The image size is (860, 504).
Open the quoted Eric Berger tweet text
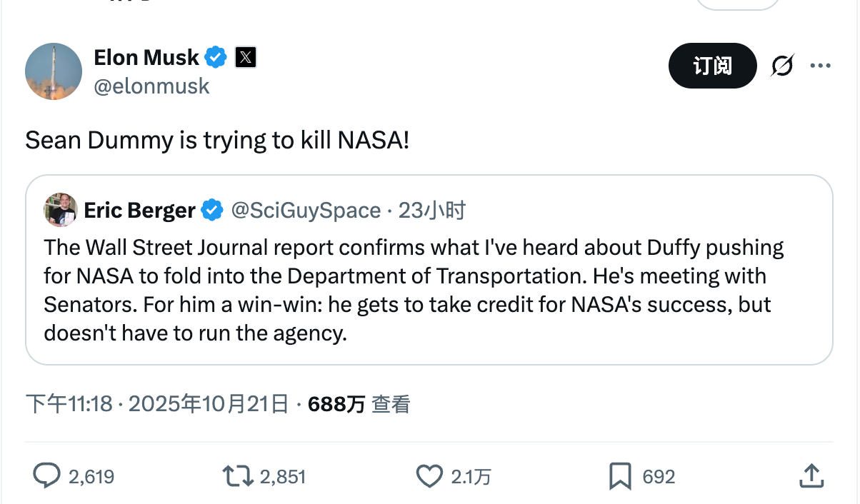414,290
